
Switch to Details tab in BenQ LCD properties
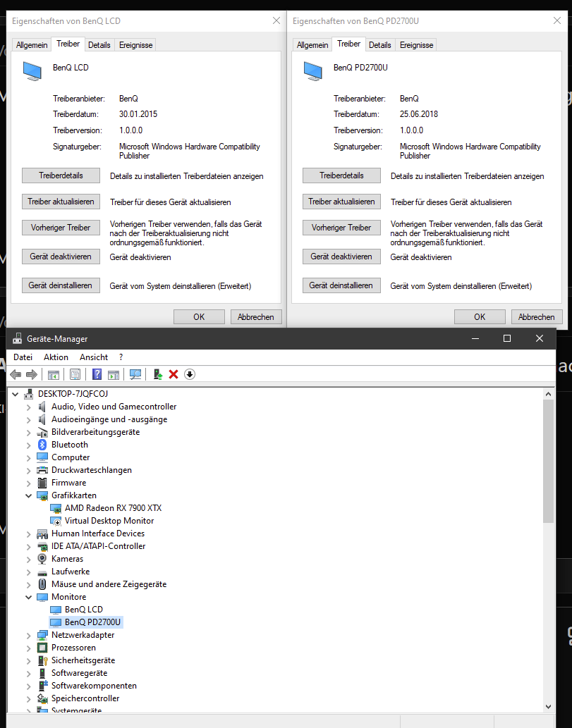99,45
